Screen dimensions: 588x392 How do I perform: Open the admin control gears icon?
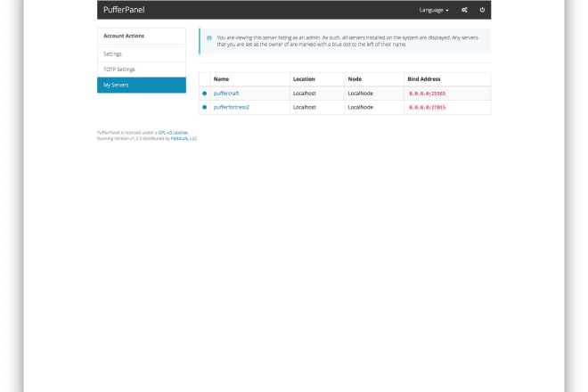tap(464, 10)
